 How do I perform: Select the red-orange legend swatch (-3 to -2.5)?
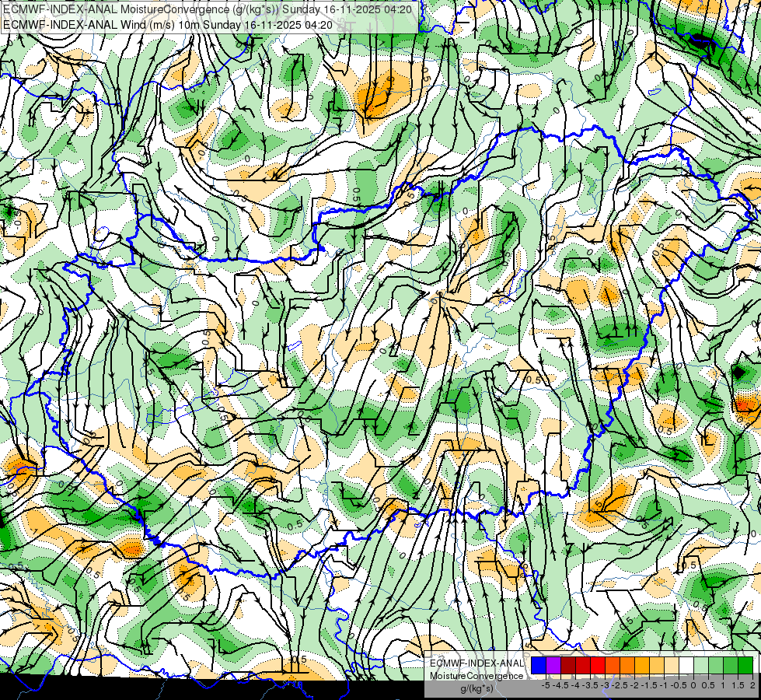point(613,665)
